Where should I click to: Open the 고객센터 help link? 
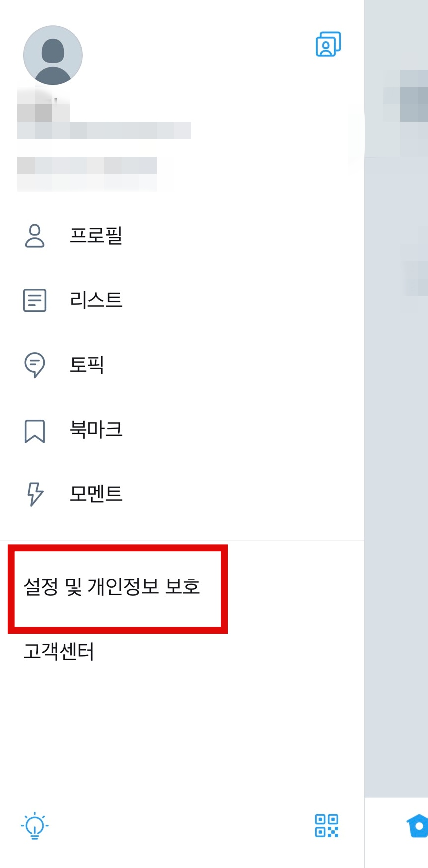(x=59, y=651)
